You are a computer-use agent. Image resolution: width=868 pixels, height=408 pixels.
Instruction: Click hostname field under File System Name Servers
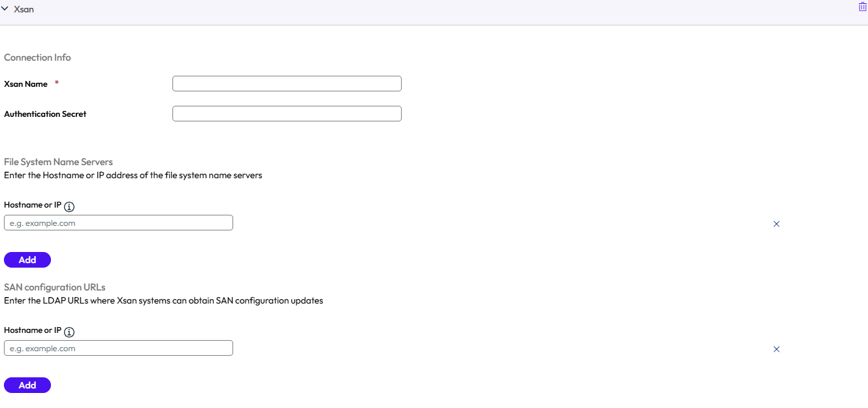pos(118,223)
